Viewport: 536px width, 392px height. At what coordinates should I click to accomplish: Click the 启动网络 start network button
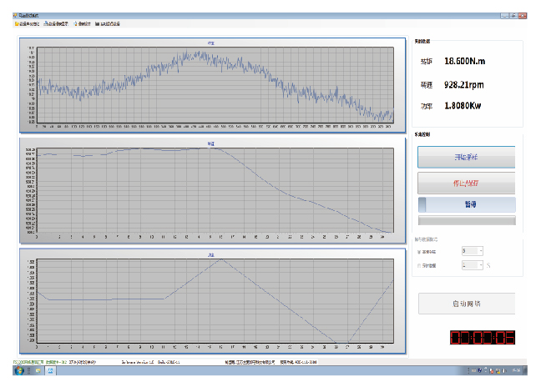[x=466, y=304]
